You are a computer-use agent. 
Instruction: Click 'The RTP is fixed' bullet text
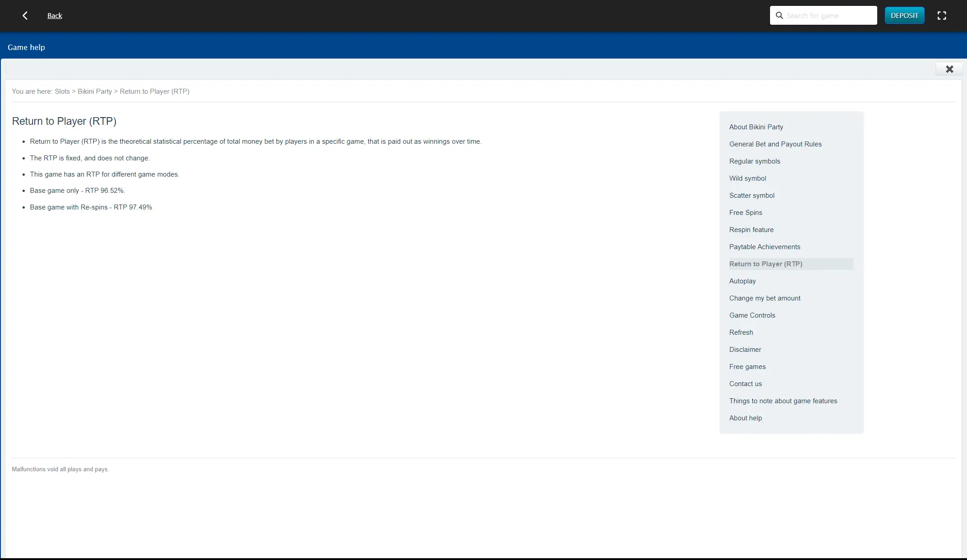point(90,158)
